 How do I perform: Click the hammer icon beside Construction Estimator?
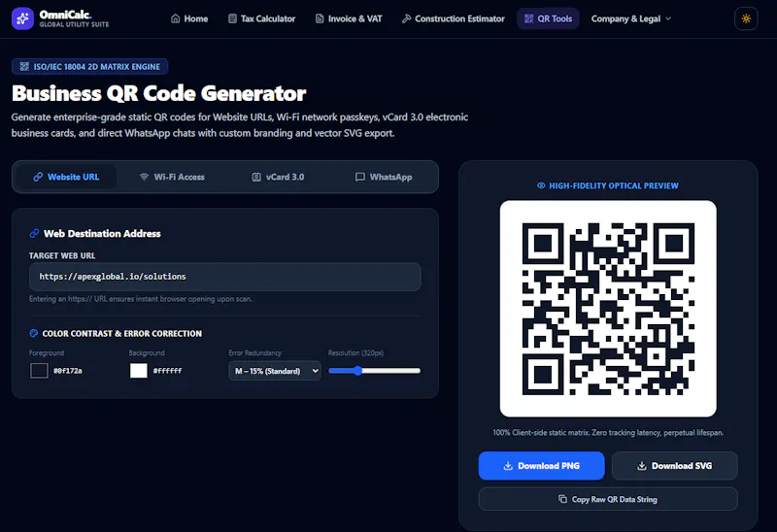point(406,18)
